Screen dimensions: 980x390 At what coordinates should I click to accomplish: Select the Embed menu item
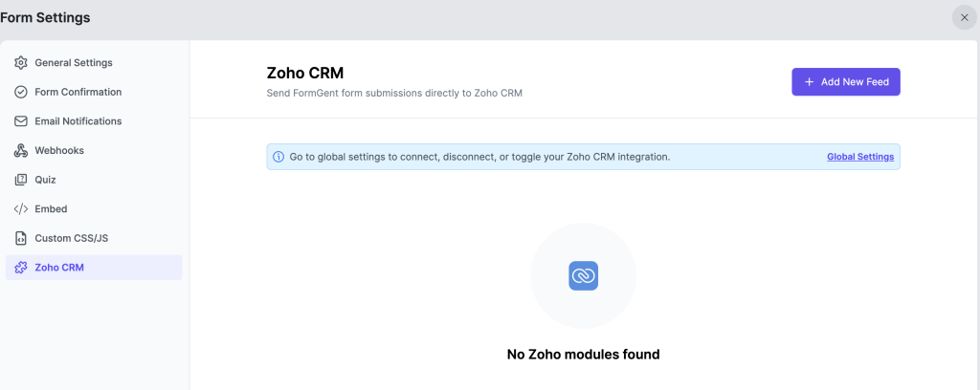point(94,209)
